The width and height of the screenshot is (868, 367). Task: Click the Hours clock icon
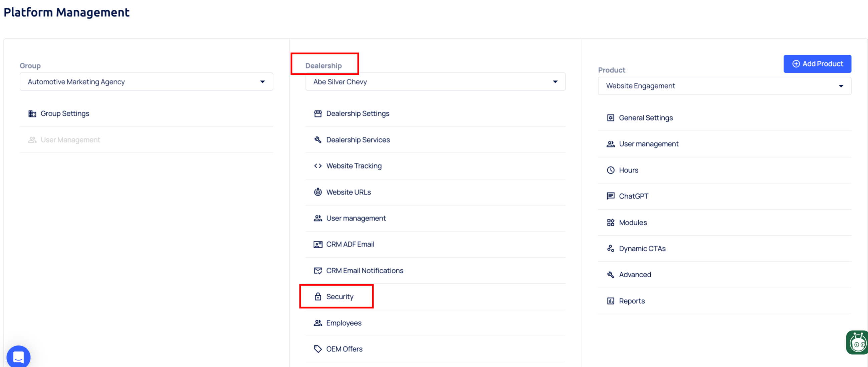(x=610, y=170)
